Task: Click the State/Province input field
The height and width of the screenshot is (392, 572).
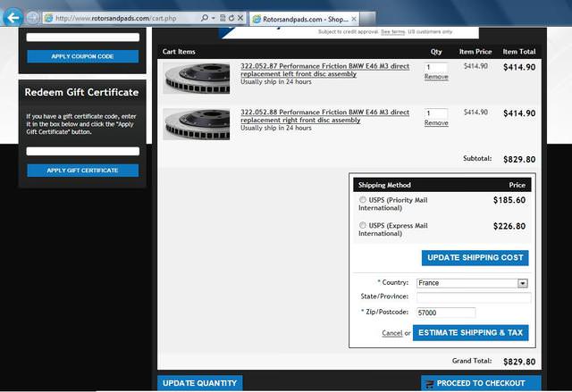Action: coord(474,297)
